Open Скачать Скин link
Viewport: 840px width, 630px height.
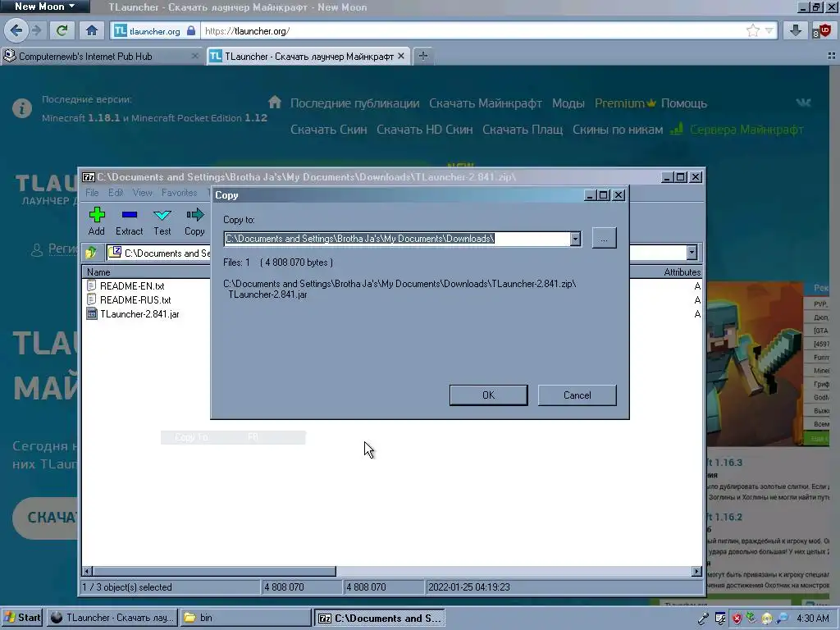pyautogui.click(x=328, y=129)
